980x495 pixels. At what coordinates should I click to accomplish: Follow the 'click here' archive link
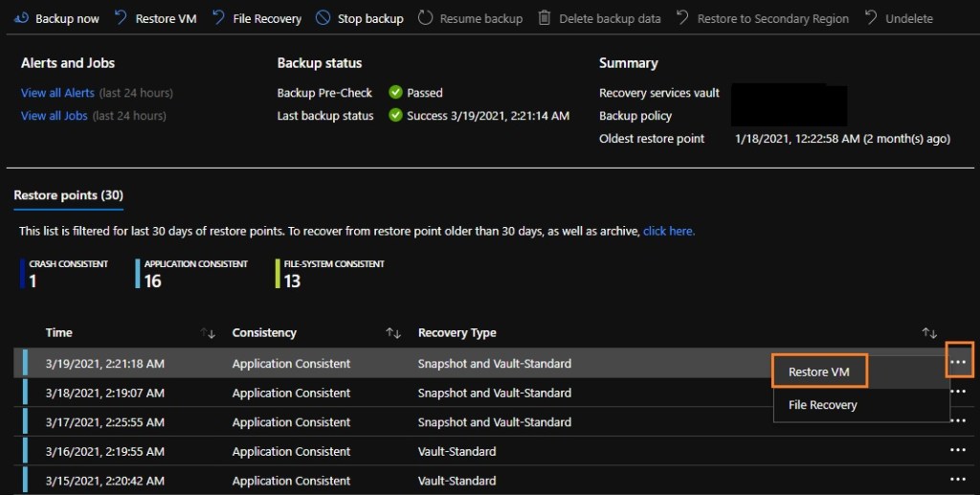pyautogui.click(x=669, y=231)
